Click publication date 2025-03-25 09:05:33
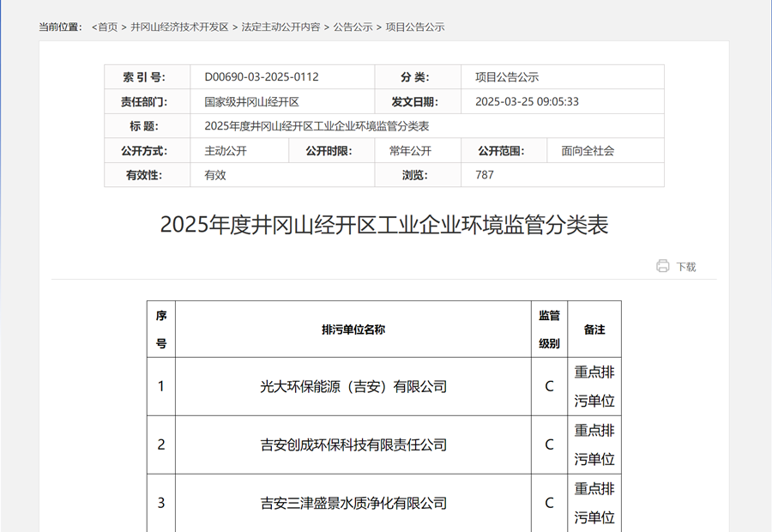This screenshot has width=772, height=532. (x=527, y=101)
